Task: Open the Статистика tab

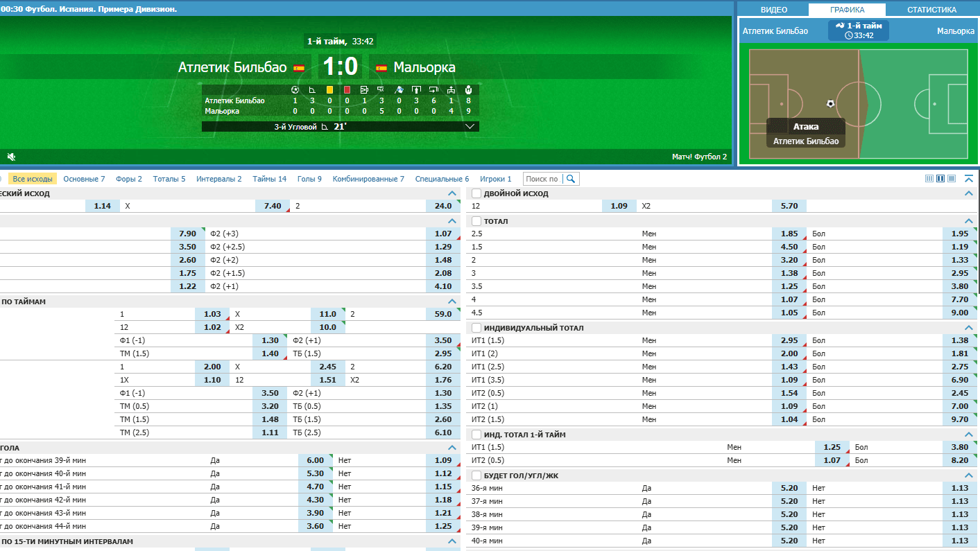Action: point(931,10)
